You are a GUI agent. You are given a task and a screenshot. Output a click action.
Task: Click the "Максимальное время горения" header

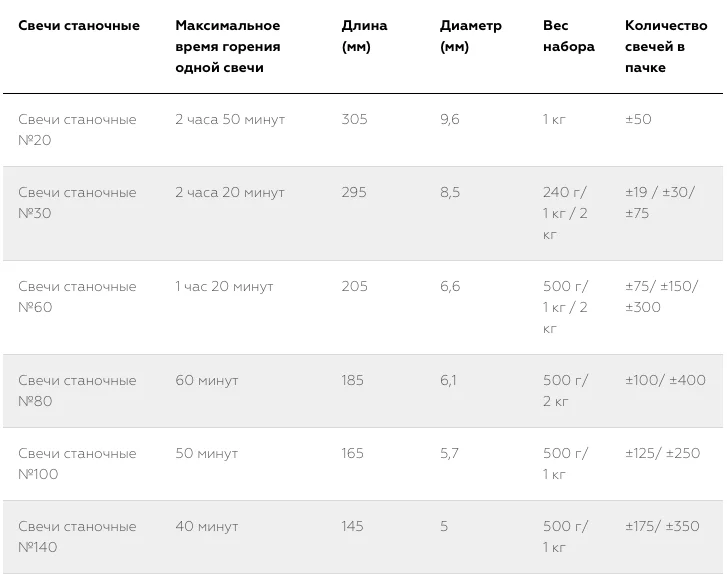pos(228,47)
